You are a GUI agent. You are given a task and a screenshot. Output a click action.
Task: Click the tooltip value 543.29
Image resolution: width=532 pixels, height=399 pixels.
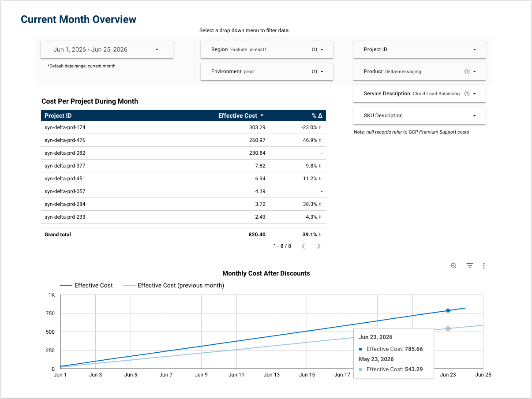(x=414, y=369)
